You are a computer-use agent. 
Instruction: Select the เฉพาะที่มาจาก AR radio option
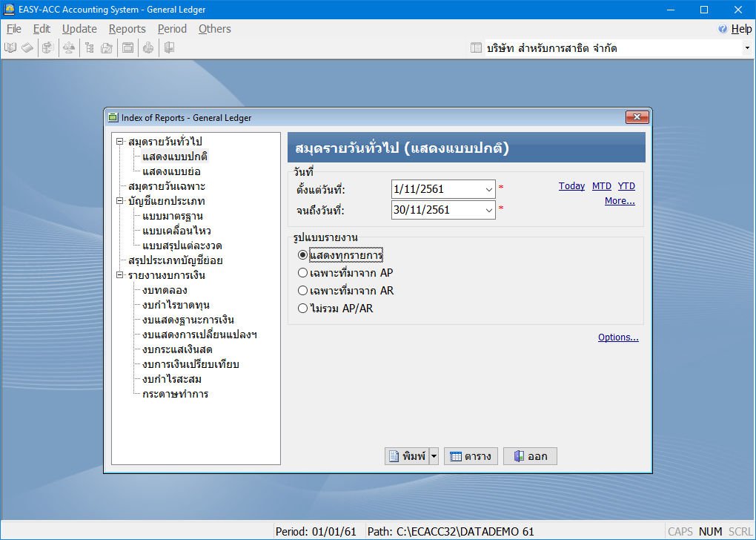pyautogui.click(x=302, y=291)
